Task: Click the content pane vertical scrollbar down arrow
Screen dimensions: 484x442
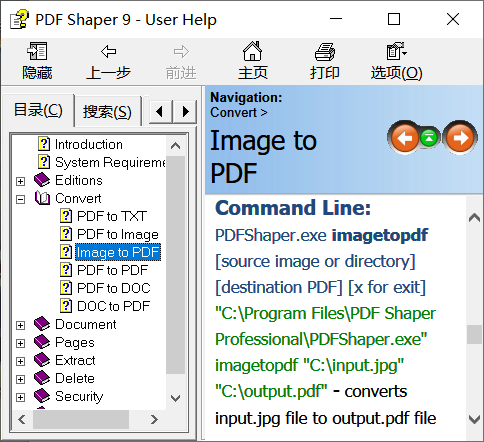Action: point(474,419)
